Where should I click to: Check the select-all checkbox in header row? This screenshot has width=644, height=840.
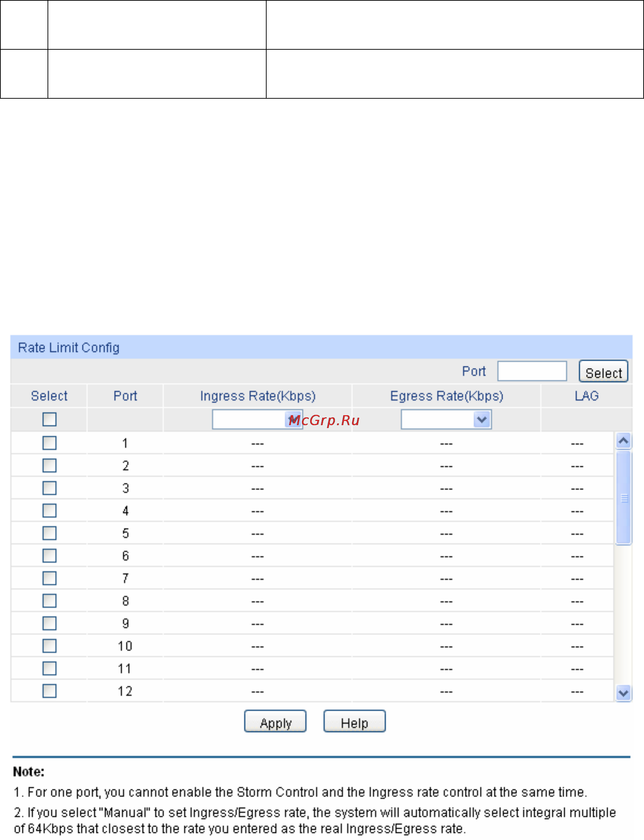click(49, 419)
